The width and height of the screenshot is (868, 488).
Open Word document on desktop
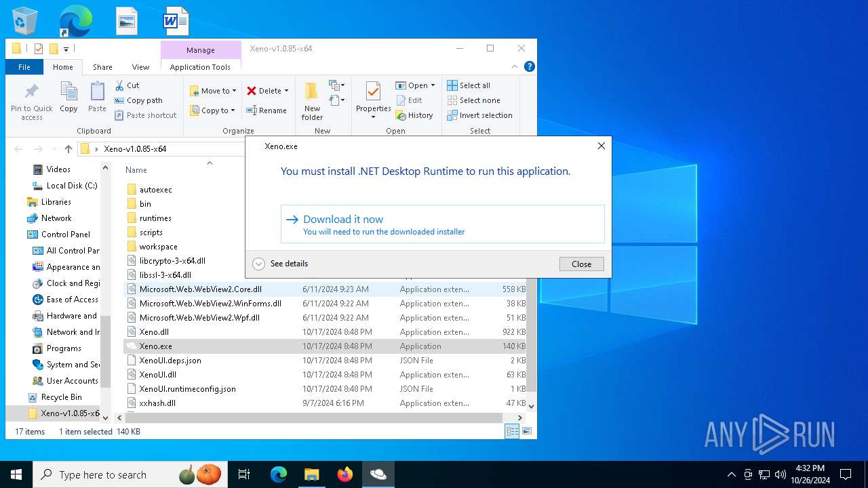coord(176,21)
